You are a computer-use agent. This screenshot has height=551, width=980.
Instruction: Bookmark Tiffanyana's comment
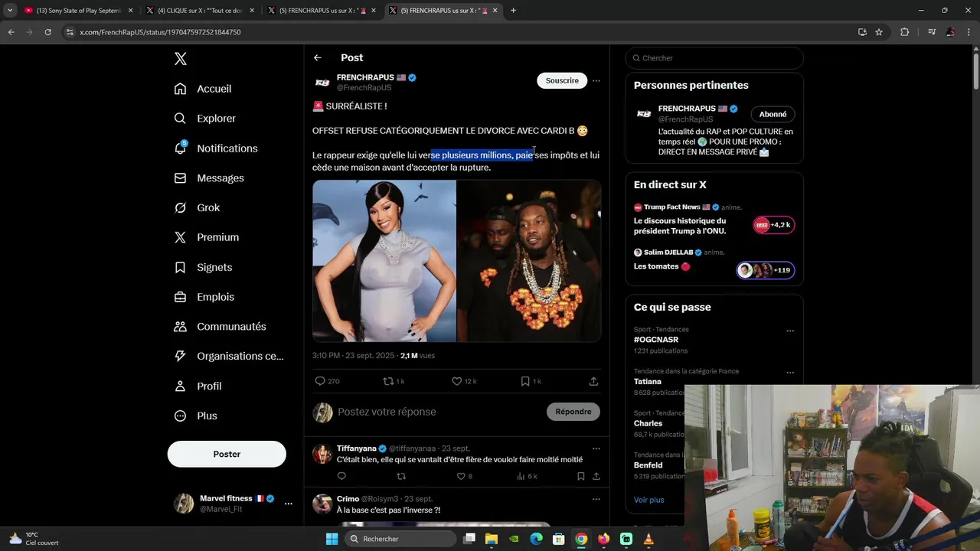[581, 476]
